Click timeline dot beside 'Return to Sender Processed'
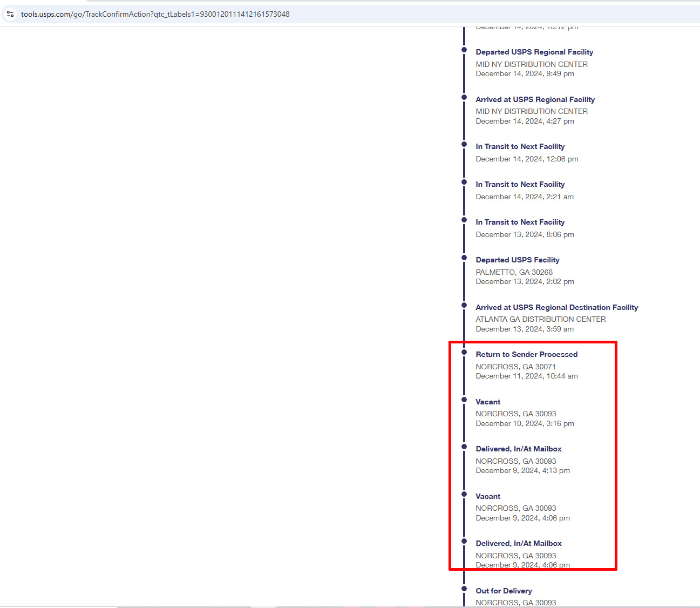The image size is (700, 608). click(x=464, y=352)
